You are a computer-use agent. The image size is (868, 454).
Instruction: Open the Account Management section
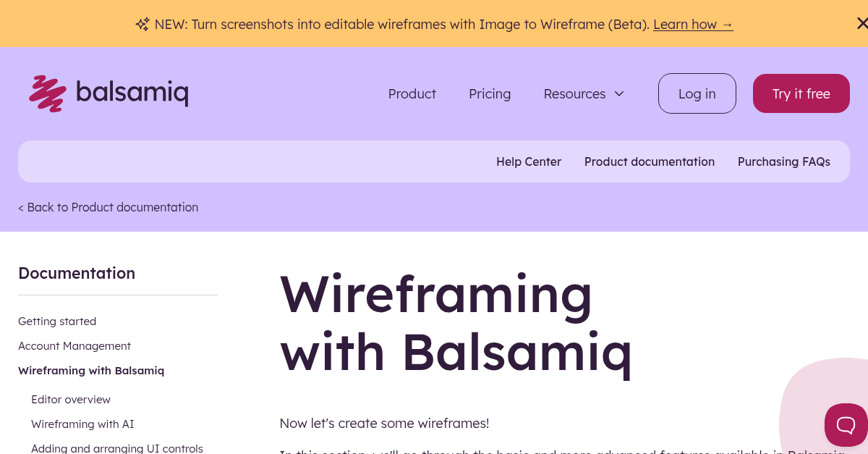75,345
